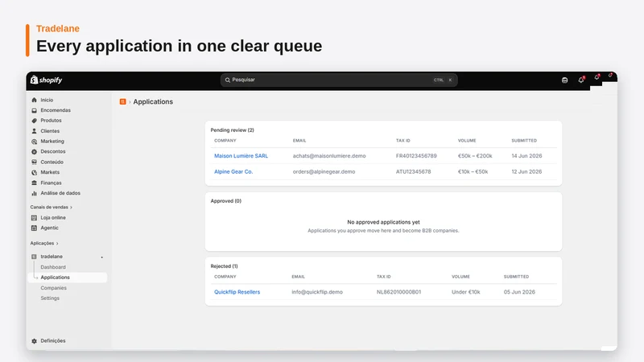The height and width of the screenshot is (362, 644).
Task: Click submitted date 14 Jun 2026
Action: coord(526,156)
